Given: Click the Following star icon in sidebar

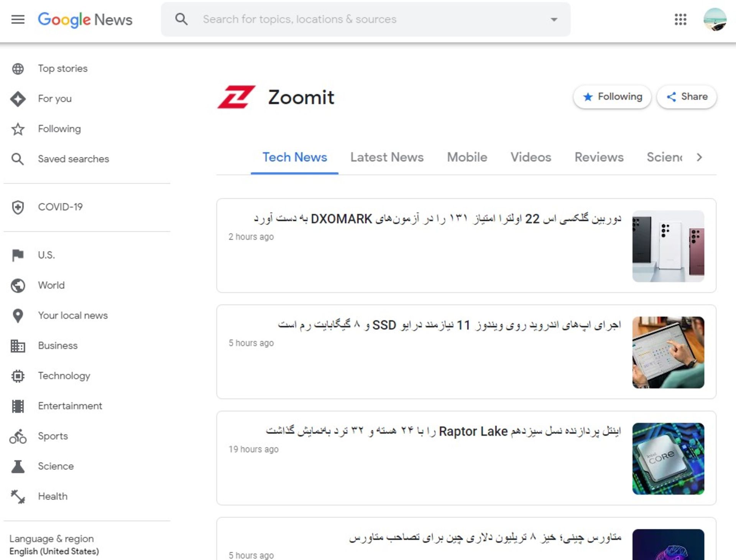Looking at the screenshot, I should (x=18, y=129).
